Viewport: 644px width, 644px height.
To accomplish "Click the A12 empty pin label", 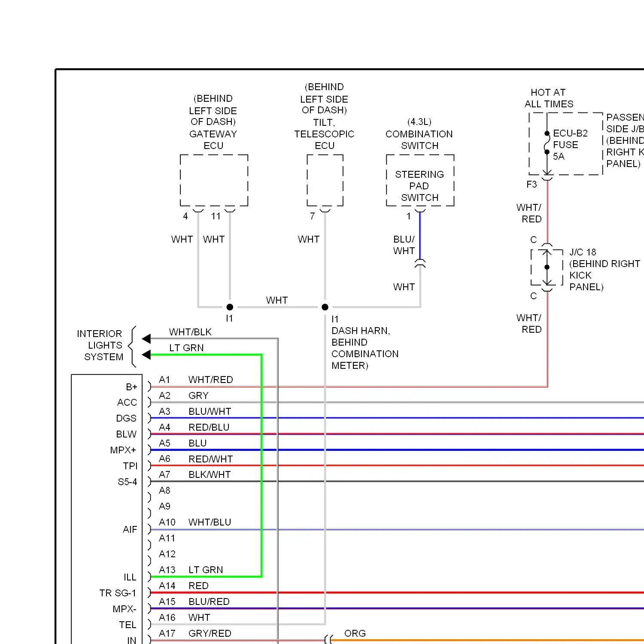I will point(167,554).
